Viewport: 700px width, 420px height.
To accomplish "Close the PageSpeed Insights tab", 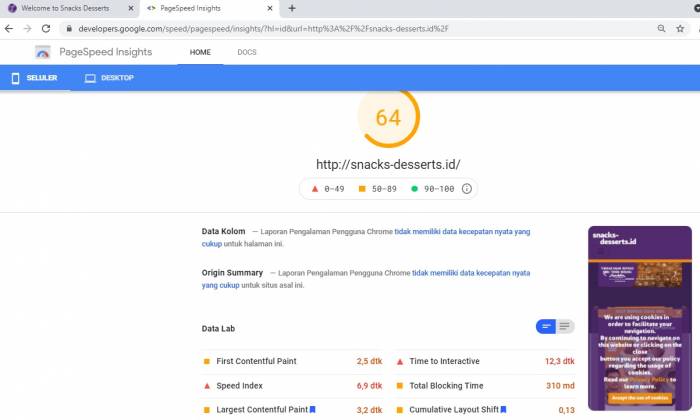I will (x=270, y=8).
